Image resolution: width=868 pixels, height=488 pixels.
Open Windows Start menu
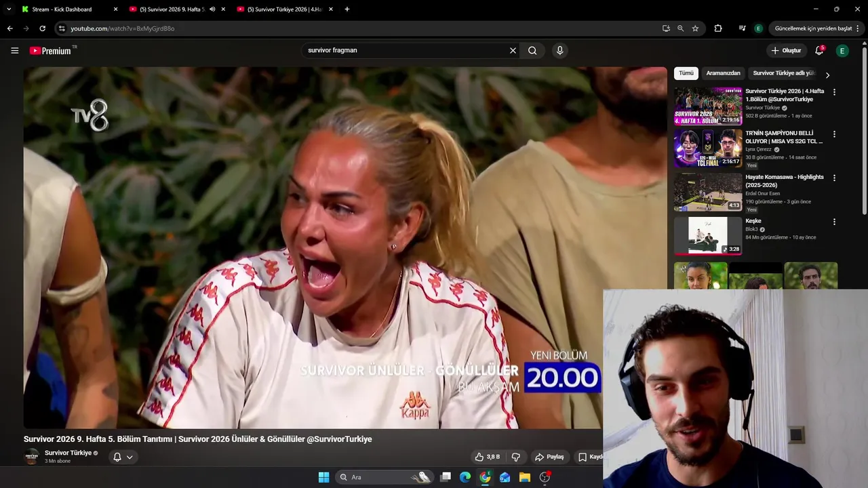coord(323,477)
